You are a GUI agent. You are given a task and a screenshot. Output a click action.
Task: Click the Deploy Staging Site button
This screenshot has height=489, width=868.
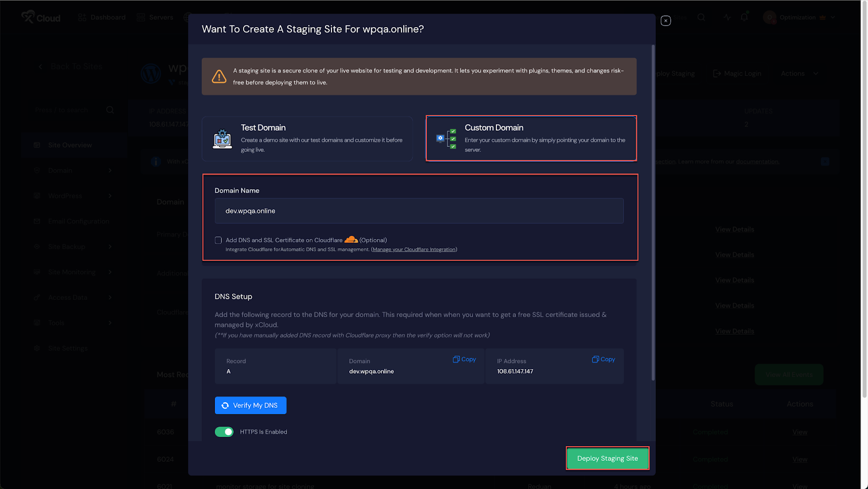pyautogui.click(x=607, y=458)
